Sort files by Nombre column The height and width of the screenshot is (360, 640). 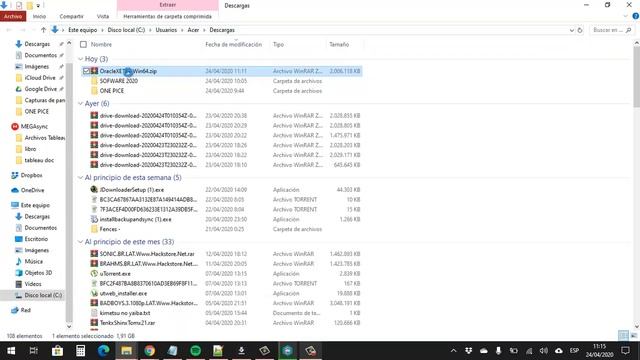(101, 44)
